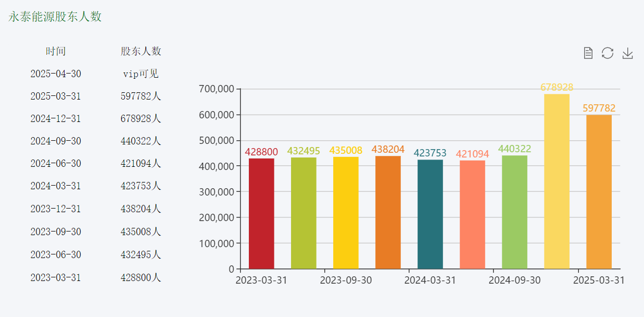Image resolution: width=644 pixels, height=317 pixels.
Task: Click the 438204人 table value
Action: [x=141, y=209]
